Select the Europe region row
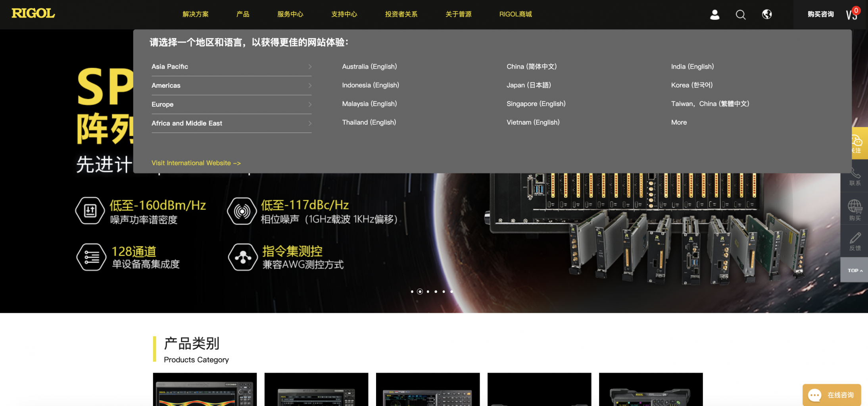Image resolution: width=868 pixels, height=406 pixels. click(x=232, y=104)
